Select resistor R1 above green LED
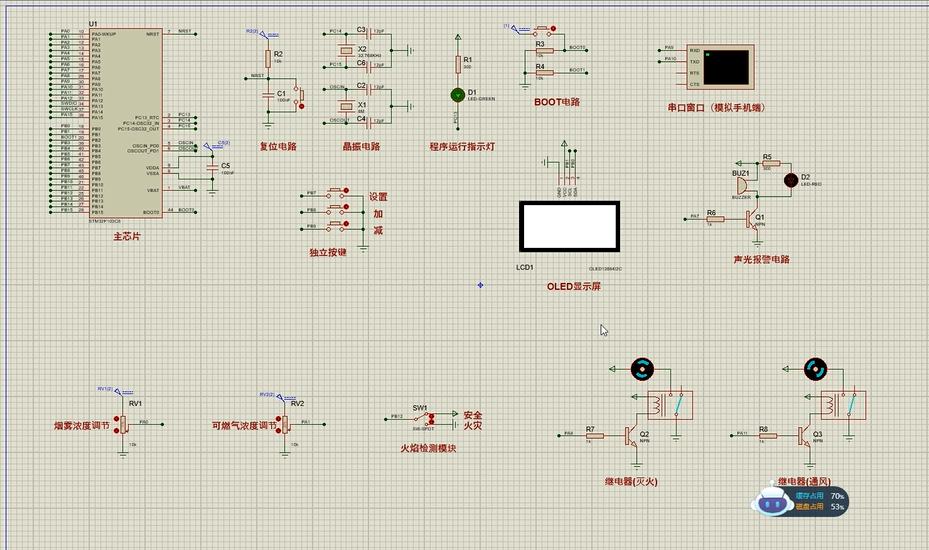The width and height of the screenshot is (929, 550). point(458,64)
